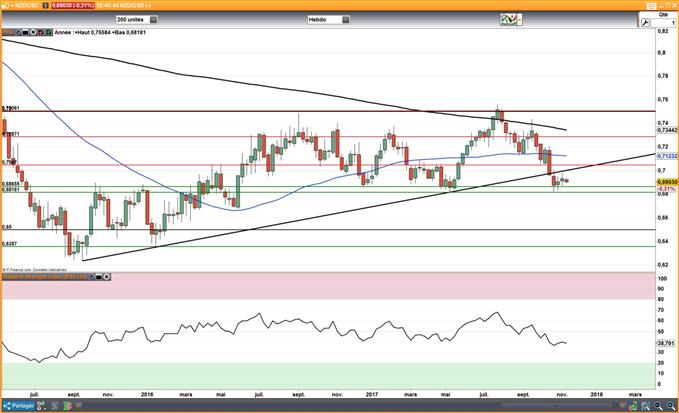Open the 200 unités history dropdown
679x413 pixels.
[x=136, y=19]
